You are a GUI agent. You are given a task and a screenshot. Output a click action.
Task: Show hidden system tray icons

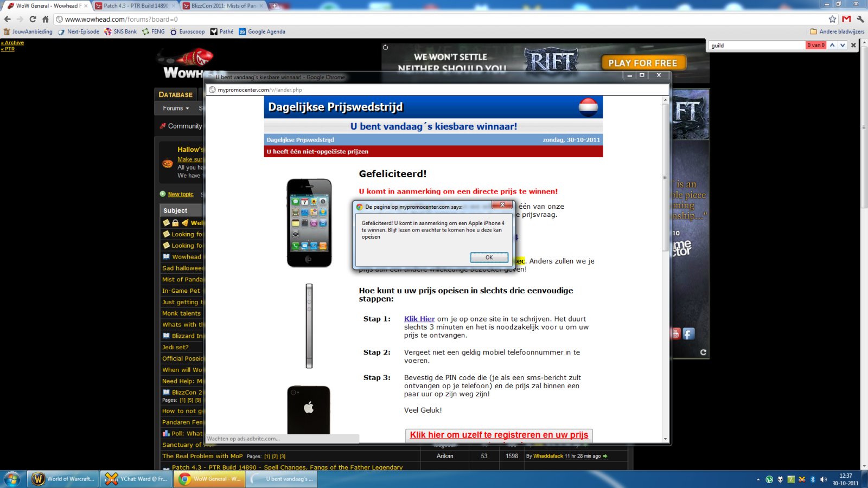758,479
